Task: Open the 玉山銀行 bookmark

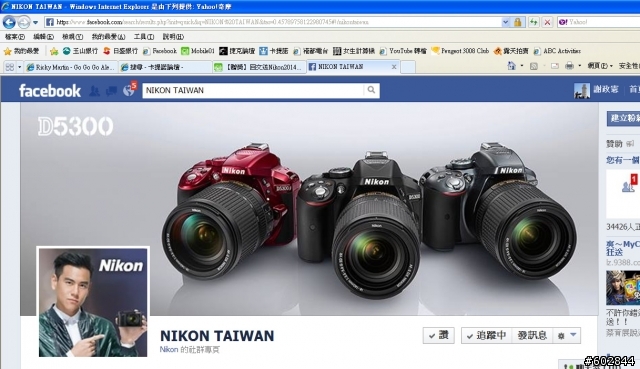Action: 80,51
